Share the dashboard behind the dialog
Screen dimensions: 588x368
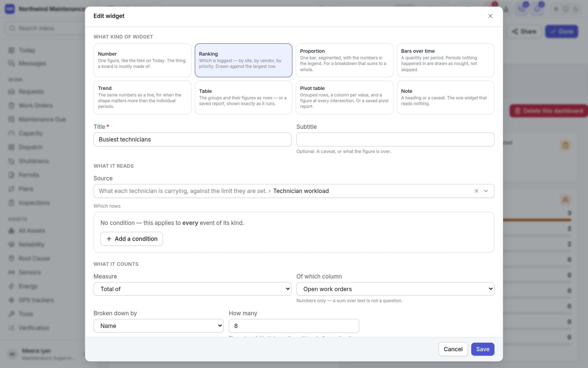click(x=524, y=31)
